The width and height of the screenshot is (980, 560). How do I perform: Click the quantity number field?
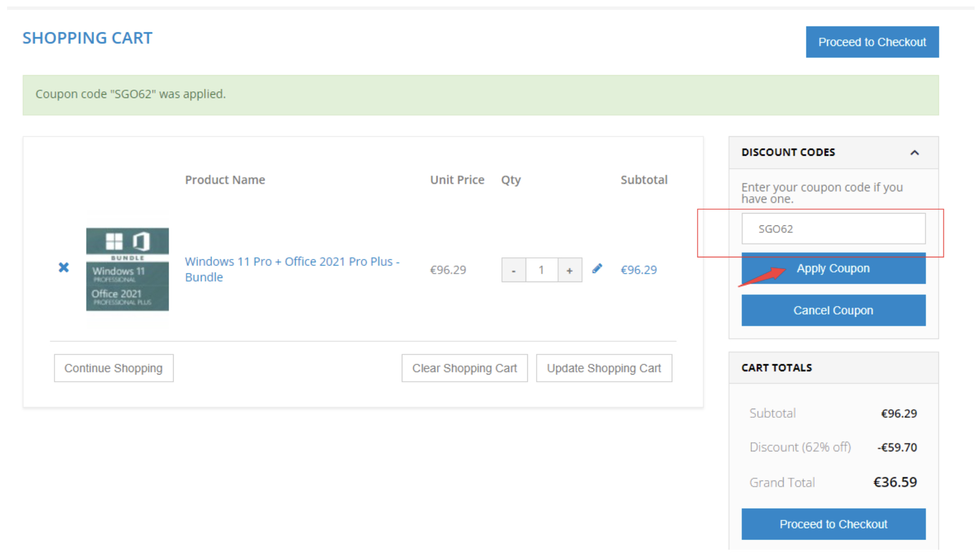(x=541, y=270)
